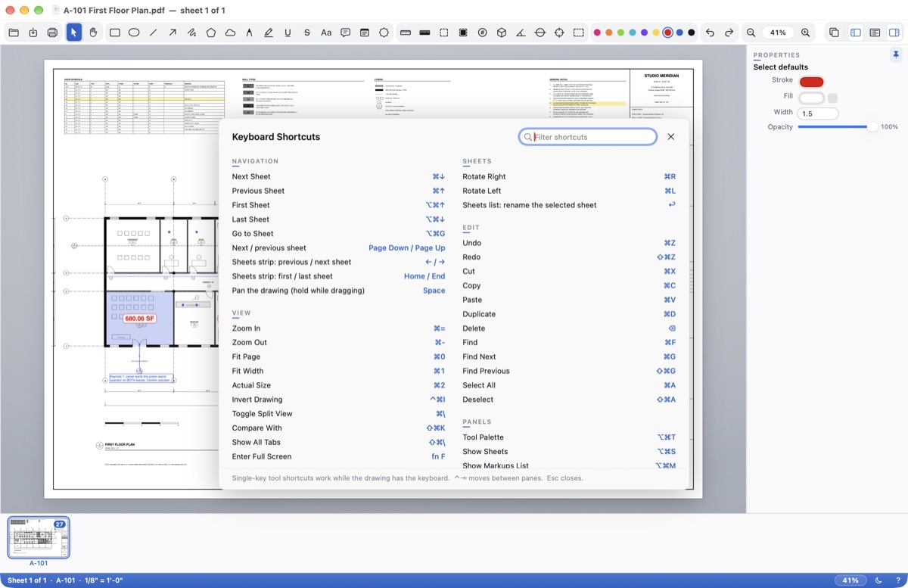Click the Tool Palette shortcut row
This screenshot has height=588, width=908.
pos(569,437)
